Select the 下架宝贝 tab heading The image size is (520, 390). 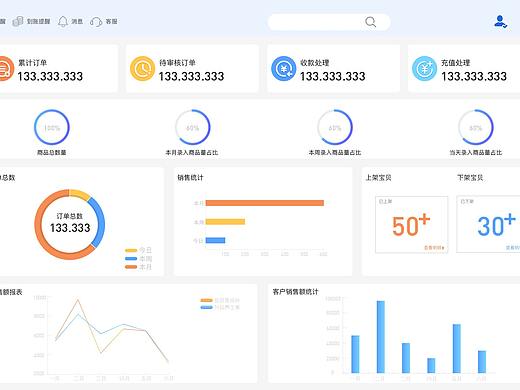470,178
